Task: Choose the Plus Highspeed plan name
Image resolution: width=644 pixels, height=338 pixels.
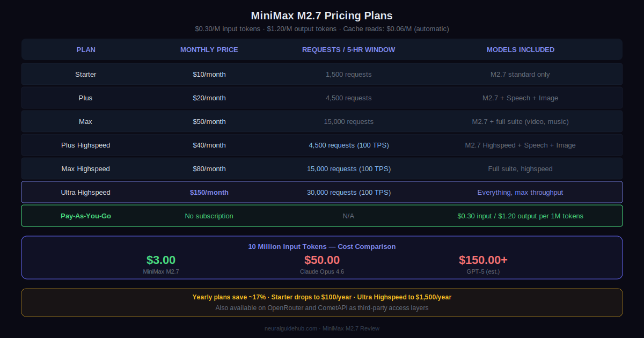Action: [x=86, y=145]
